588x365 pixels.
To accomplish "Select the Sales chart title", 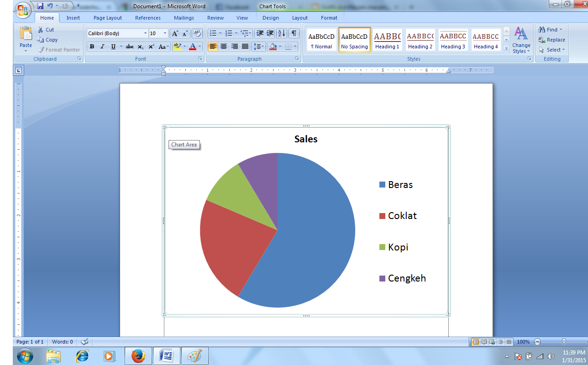I will [306, 139].
